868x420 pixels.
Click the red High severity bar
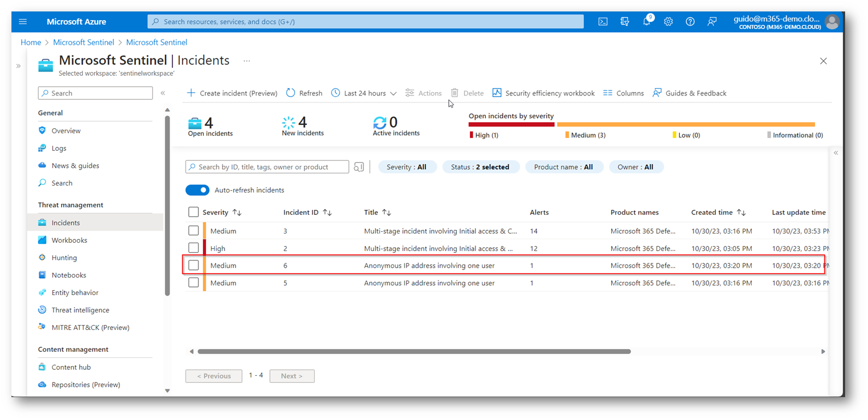tap(511, 124)
